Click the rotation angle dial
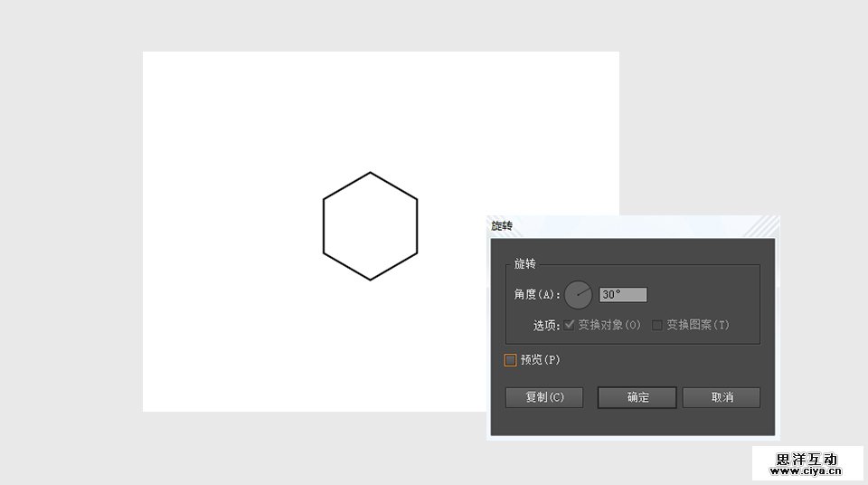The image size is (868, 485). pyautogui.click(x=579, y=294)
